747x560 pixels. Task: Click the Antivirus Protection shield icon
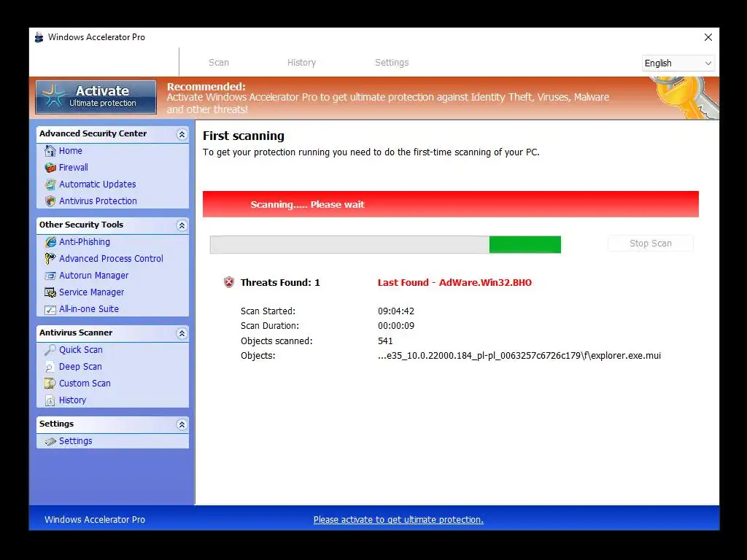(50, 201)
